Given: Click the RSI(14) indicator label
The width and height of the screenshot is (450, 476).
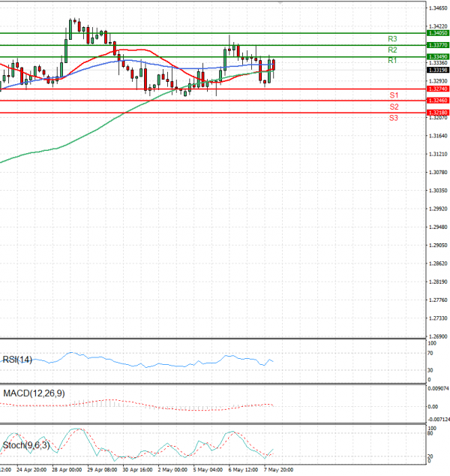Looking at the screenshot, I should pyautogui.click(x=17, y=360).
